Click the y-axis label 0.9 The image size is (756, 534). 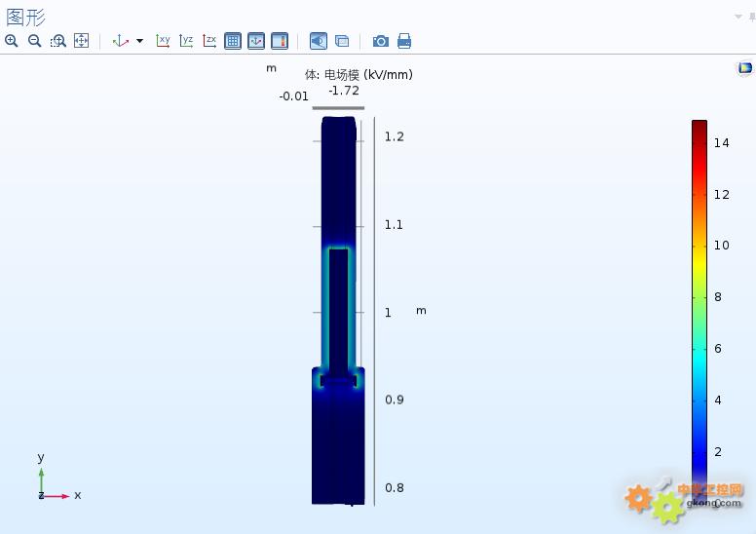(394, 400)
